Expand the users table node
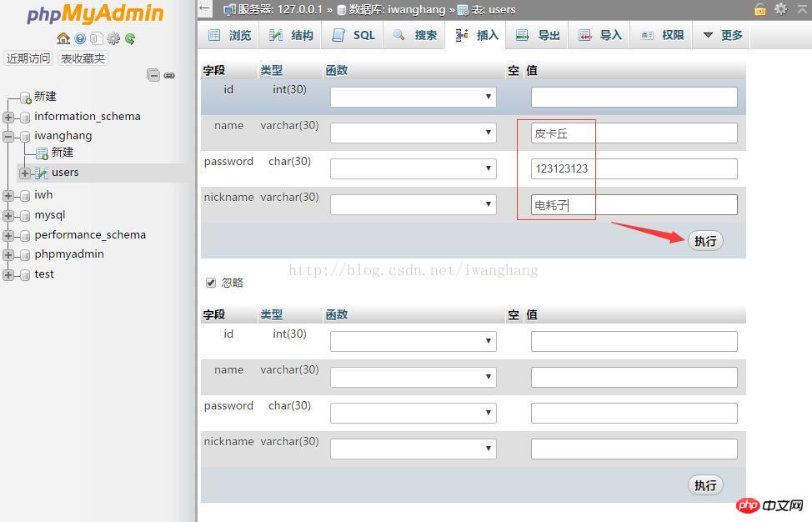Viewport: 812px width, 522px height. [24, 173]
